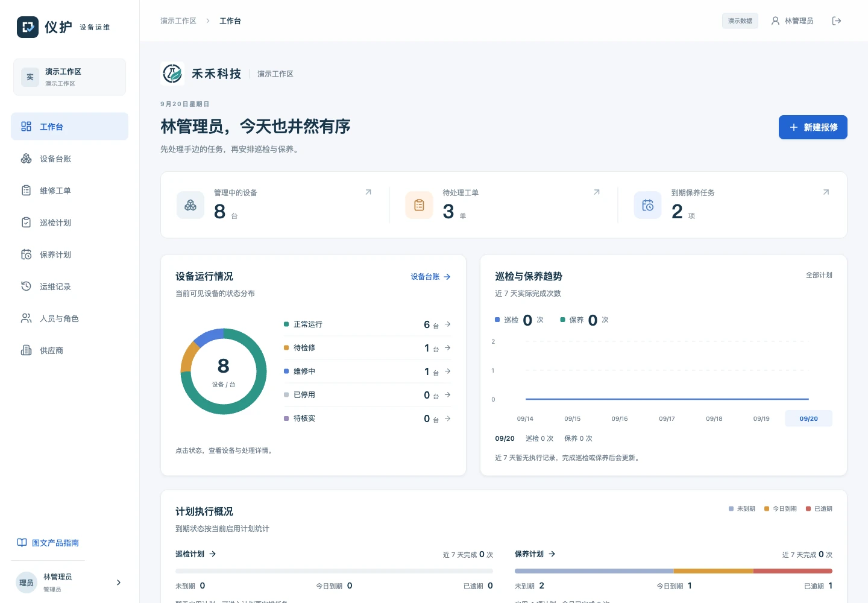This screenshot has height=603, width=868.
Task: Open 供应商 in the sidebar
Action: [69, 350]
